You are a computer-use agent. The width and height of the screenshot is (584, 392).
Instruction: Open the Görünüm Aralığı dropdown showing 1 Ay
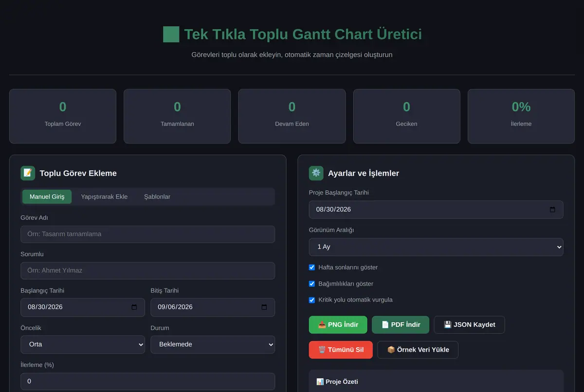pyautogui.click(x=436, y=247)
